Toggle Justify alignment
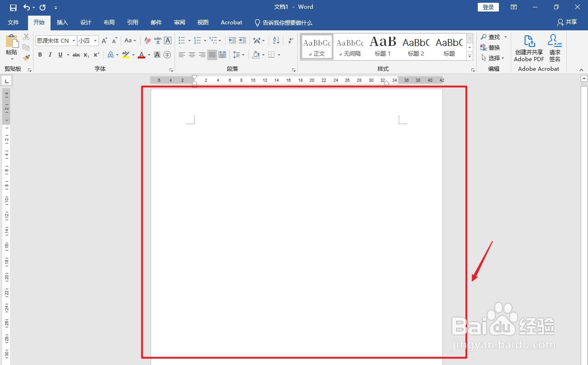588x365 pixels. (x=212, y=55)
